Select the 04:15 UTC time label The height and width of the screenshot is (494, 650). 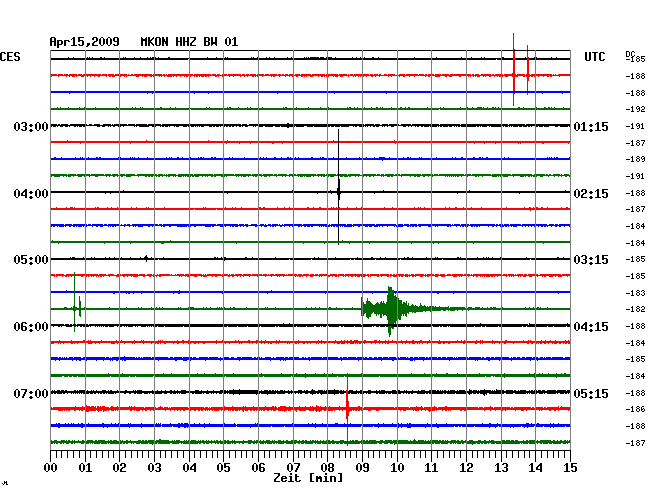click(x=591, y=327)
